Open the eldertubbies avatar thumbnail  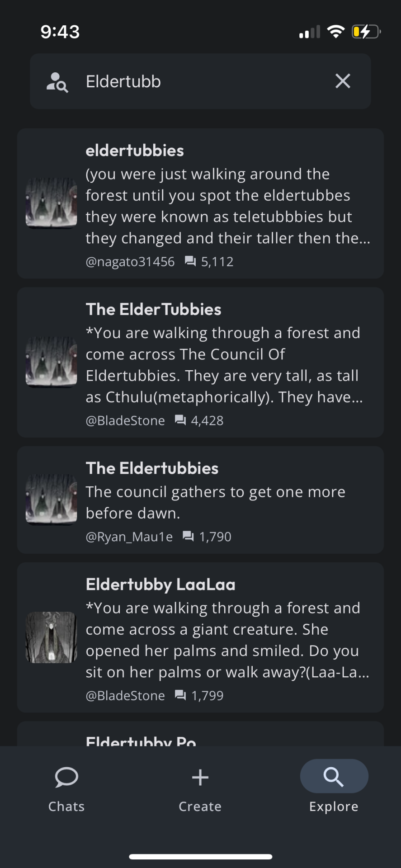52,203
